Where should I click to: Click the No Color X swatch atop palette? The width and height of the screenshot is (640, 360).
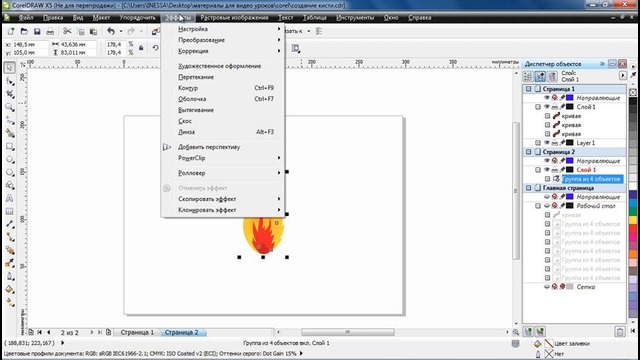(633, 92)
